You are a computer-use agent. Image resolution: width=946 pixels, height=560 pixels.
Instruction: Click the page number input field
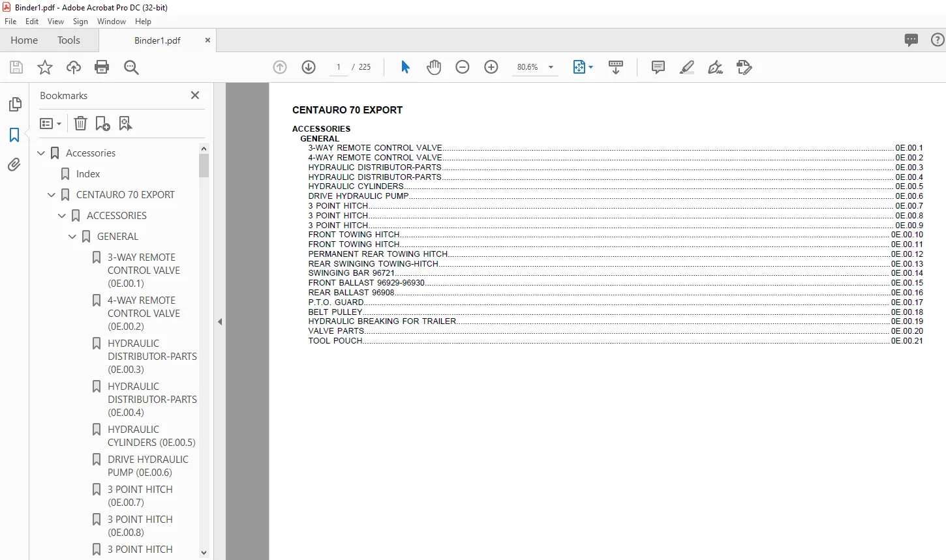(339, 67)
